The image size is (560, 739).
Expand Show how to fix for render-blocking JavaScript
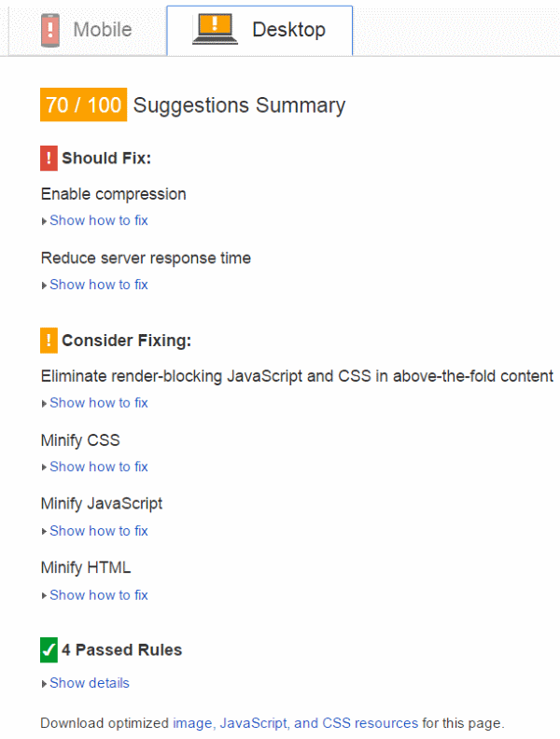(99, 402)
